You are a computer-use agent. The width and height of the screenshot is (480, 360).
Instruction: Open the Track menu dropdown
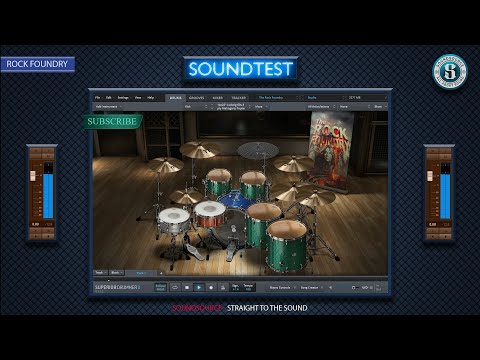point(100,273)
